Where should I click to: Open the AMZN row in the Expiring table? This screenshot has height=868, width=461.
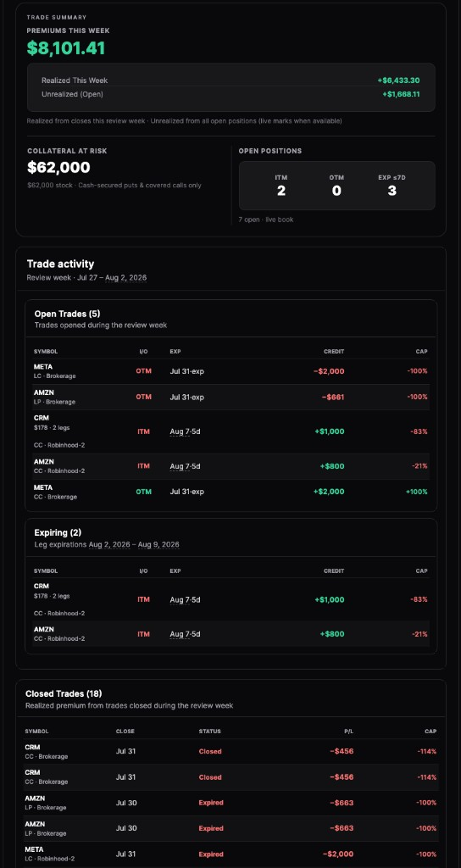coord(230,634)
